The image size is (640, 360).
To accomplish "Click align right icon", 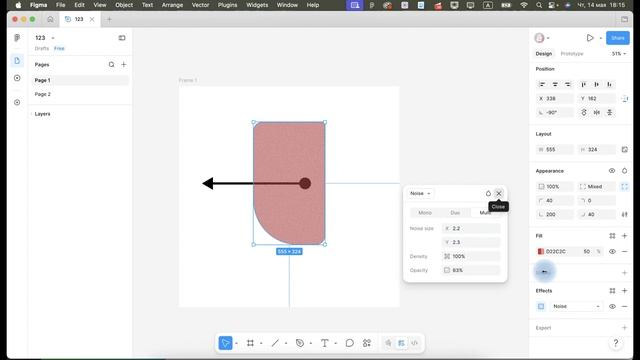I will click(568, 84).
